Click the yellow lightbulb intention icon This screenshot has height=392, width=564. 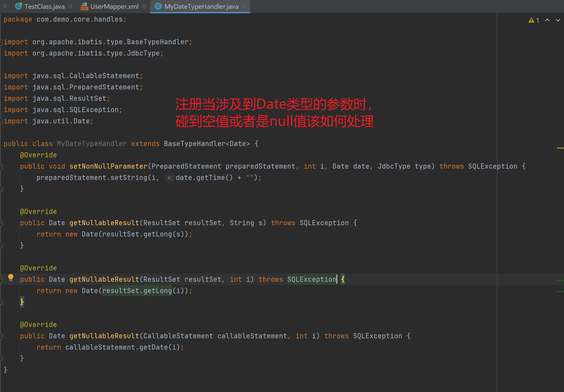(11, 278)
